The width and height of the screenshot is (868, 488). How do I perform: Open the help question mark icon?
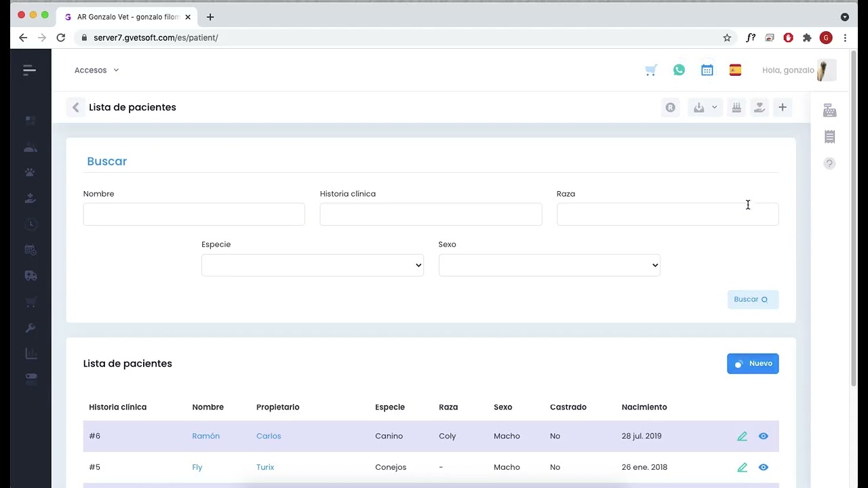pyautogui.click(x=829, y=163)
